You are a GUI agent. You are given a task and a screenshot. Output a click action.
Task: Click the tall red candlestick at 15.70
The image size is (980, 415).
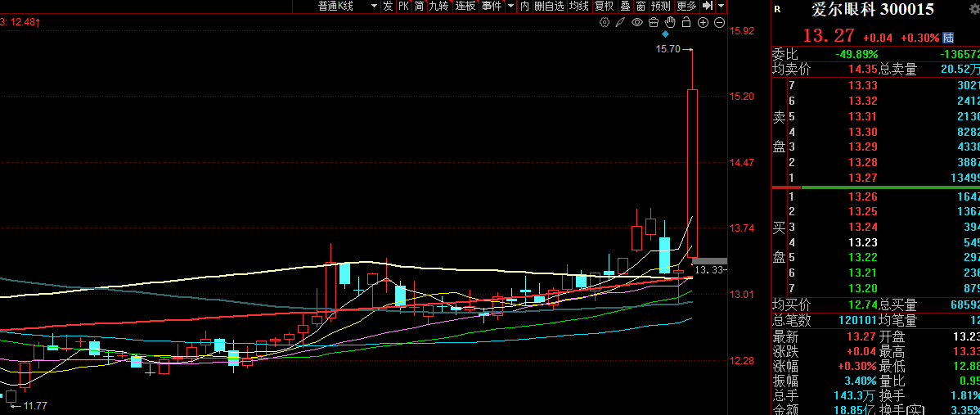tap(692, 173)
